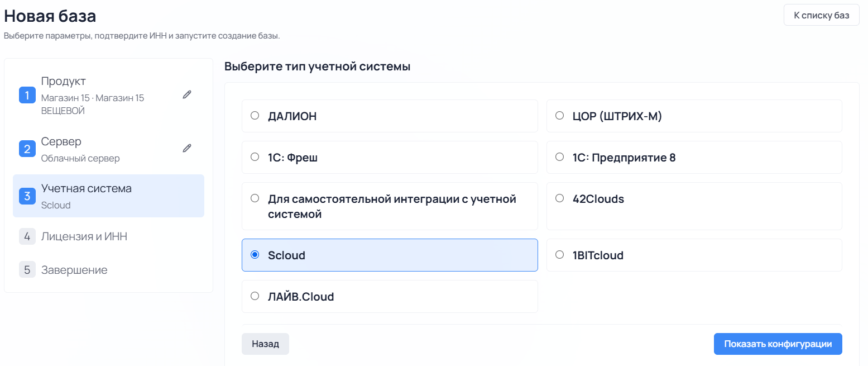Viewport: 868px width, 366px height.
Task: Go to step 4 Лицензия и ИНН
Action: pyautogui.click(x=108, y=236)
